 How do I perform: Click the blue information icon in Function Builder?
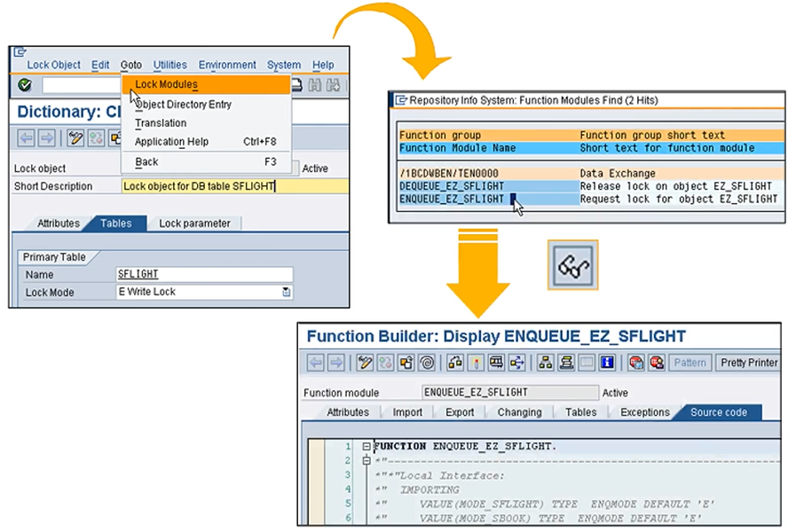click(x=608, y=362)
